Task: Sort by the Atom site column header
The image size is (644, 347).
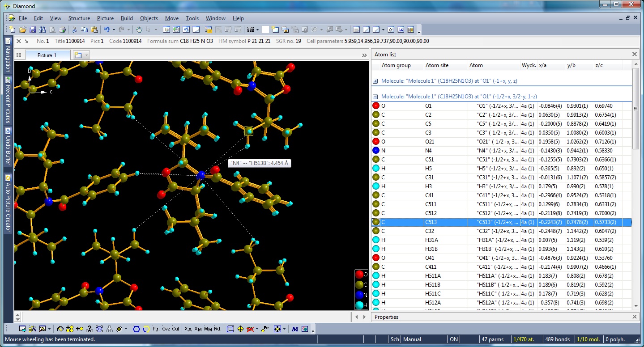Action: coord(436,65)
